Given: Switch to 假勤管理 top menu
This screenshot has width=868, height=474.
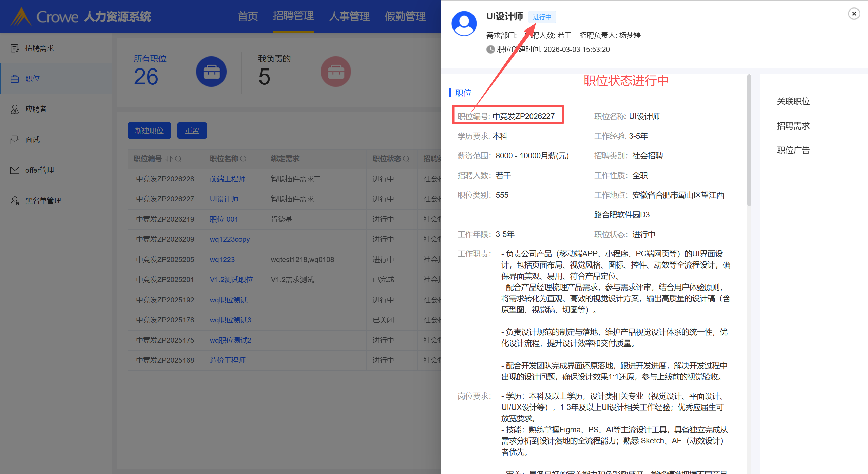Looking at the screenshot, I should click(x=405, y=16).
